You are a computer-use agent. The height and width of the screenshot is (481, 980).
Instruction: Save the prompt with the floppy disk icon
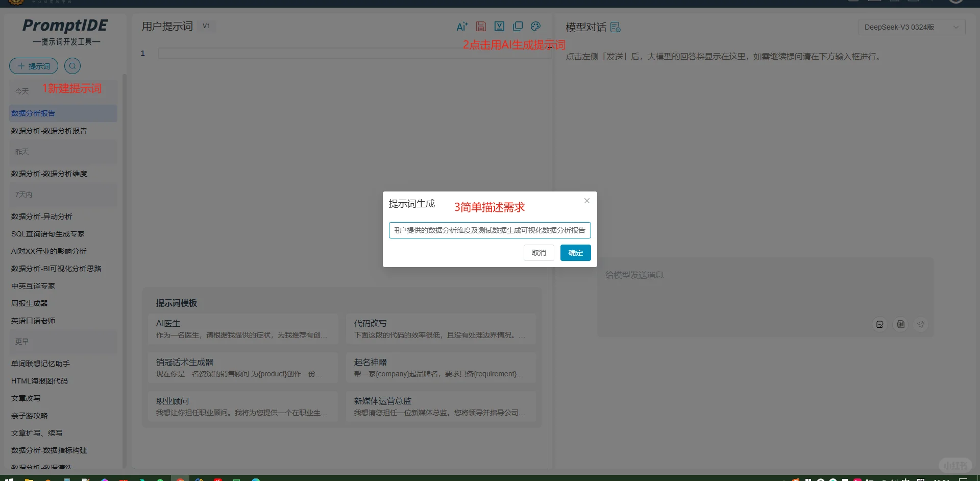click(x=481, y=26)
